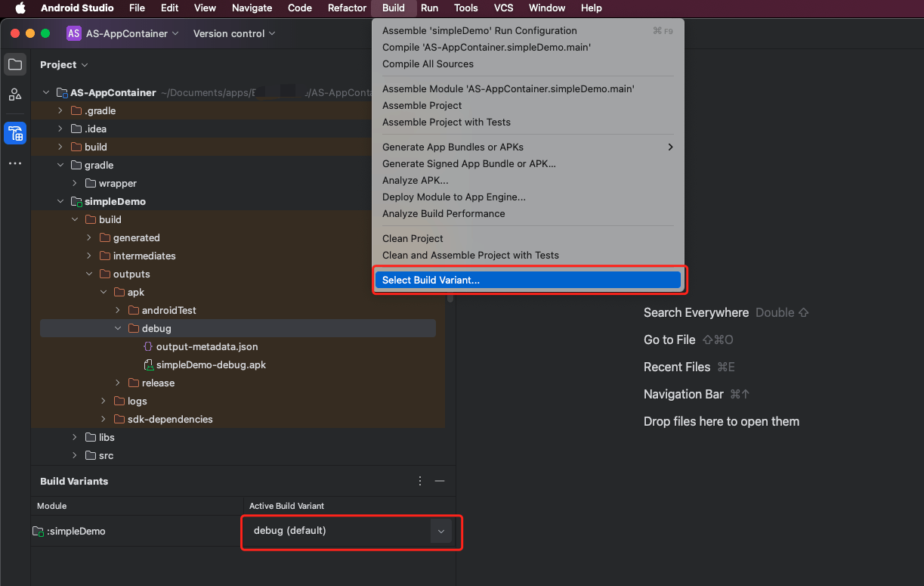924x586 pixels.
Task: Click the AS project badge icon
Action: [x=74, y=33]
